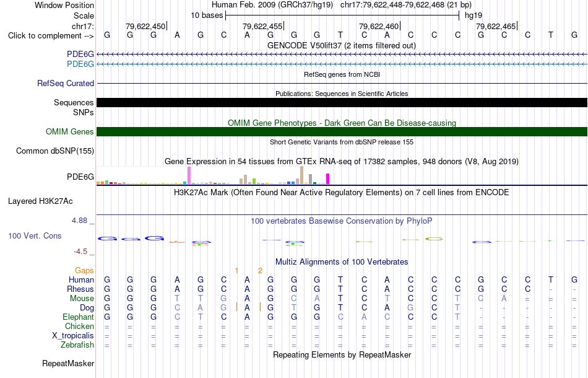Click 'Short Genetic Variants from dbSNP release 155'
The image size is (588, 378).
[x=341, y=142]
